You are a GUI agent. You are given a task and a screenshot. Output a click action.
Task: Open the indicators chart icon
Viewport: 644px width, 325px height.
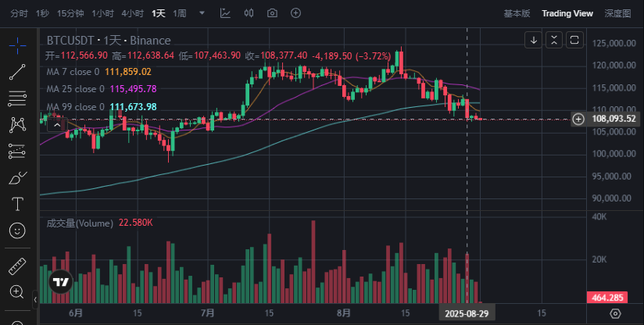225,13
